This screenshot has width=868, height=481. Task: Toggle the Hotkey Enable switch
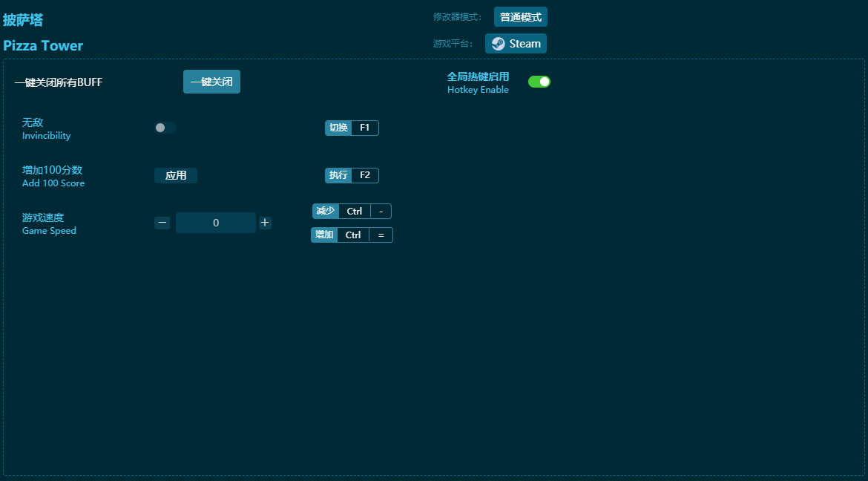tap(539, 82)
